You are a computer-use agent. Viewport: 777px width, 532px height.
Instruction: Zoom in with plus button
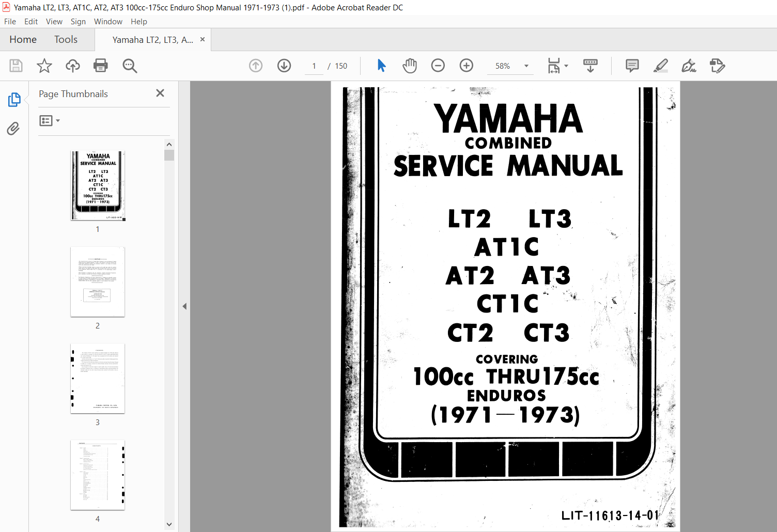[x=467, y=66]
